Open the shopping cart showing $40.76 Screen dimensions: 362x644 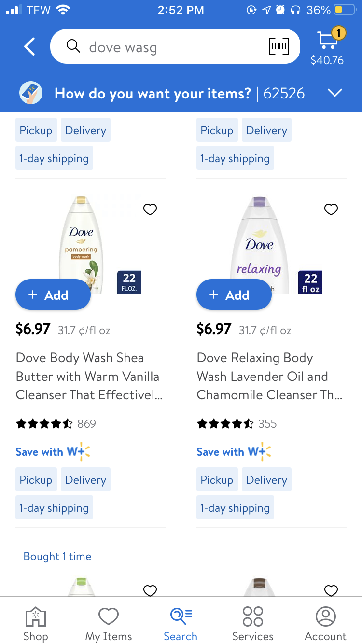[x=327, y=47]
